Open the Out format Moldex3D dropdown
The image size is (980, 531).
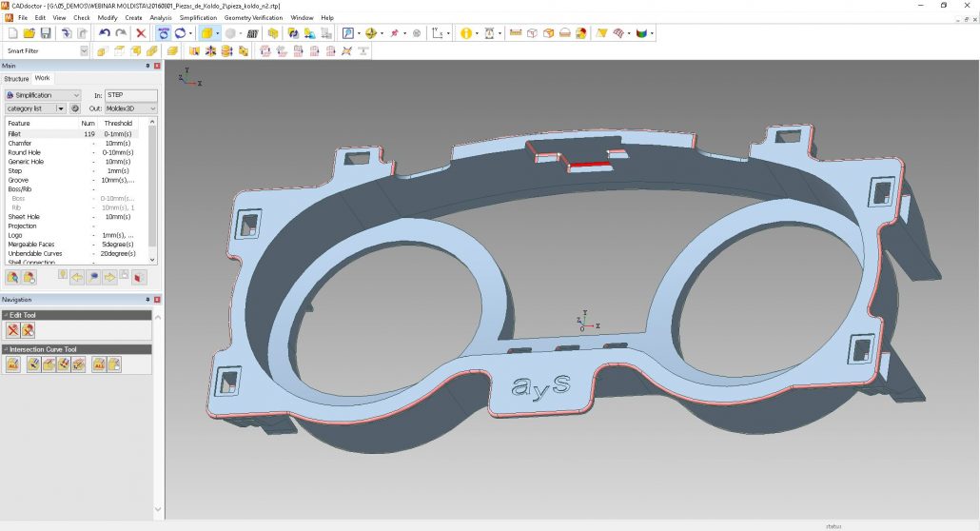point(131,108)
